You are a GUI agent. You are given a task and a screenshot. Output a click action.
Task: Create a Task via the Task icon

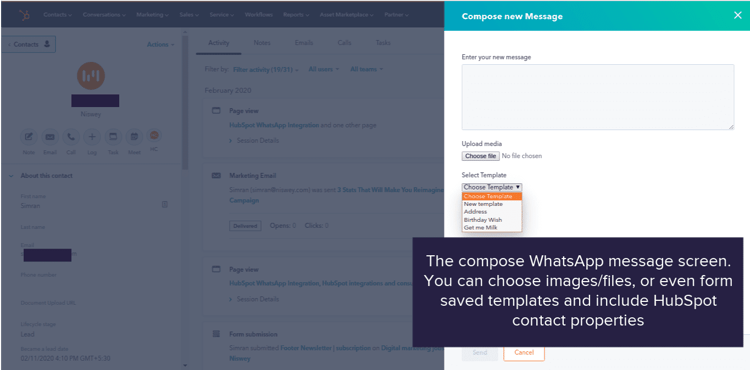113,137
